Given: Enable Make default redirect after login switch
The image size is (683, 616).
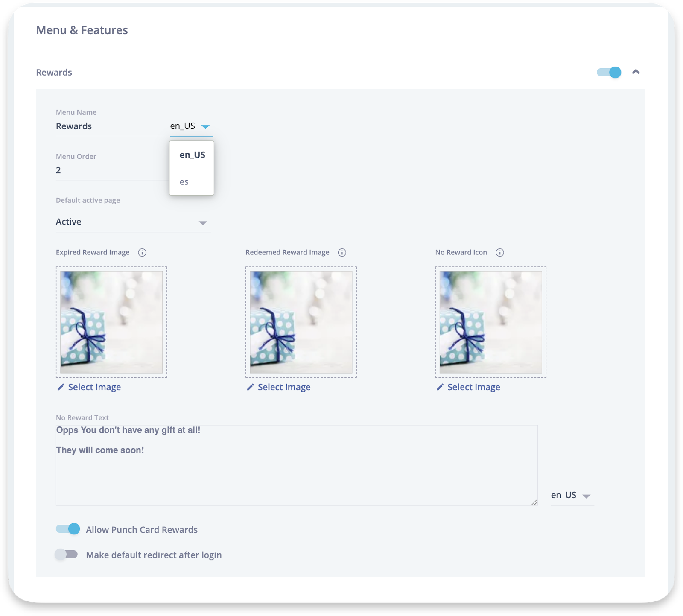Looking at the screenshot, I should click(x=66, y=554).
